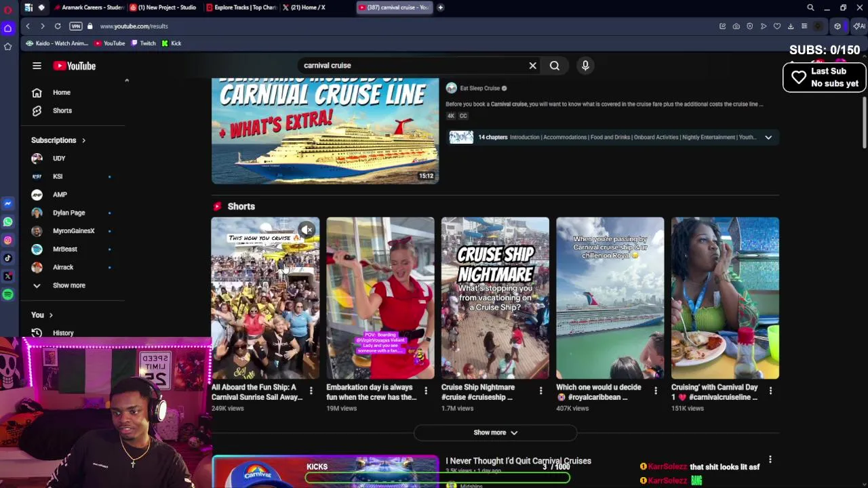Play the Carnival Cruise Line What's Extra video
The height and width of the screenshot is (488, 868).
325,131
